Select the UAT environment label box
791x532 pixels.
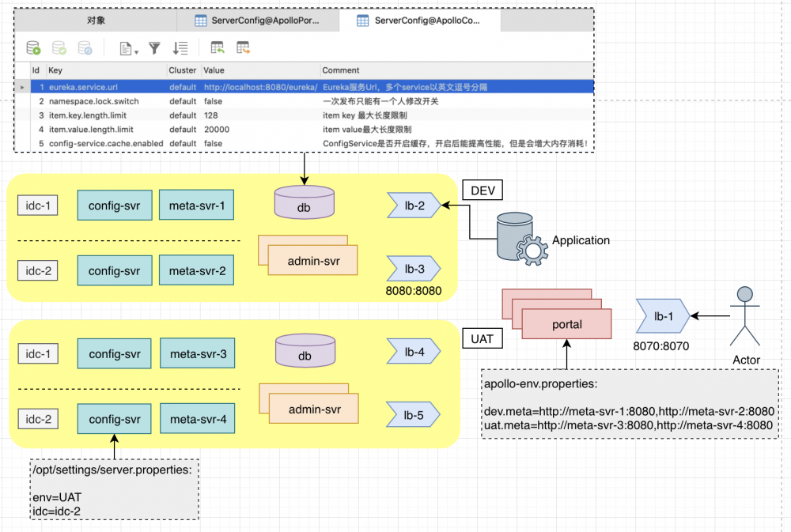(483, 339)
